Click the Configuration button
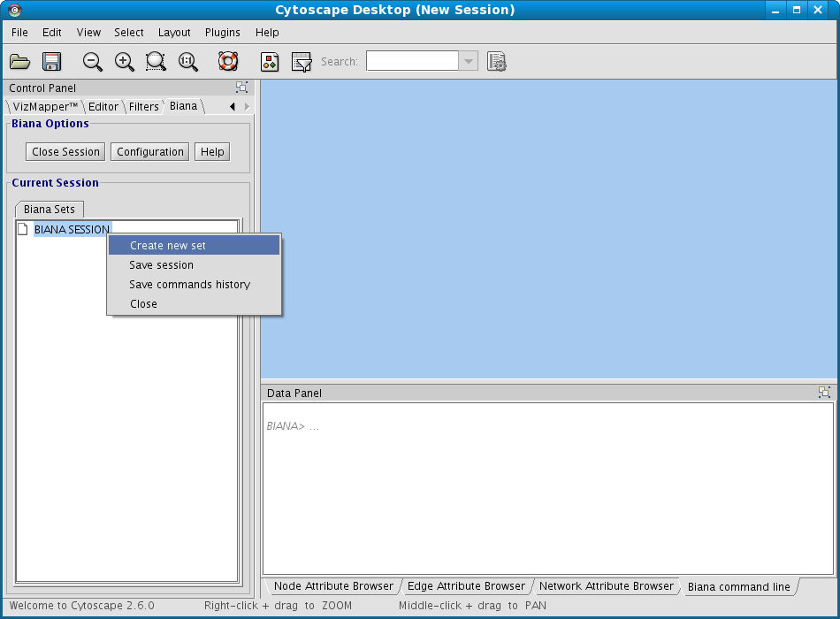The image size is (840, 619). [x=150, y=152]
